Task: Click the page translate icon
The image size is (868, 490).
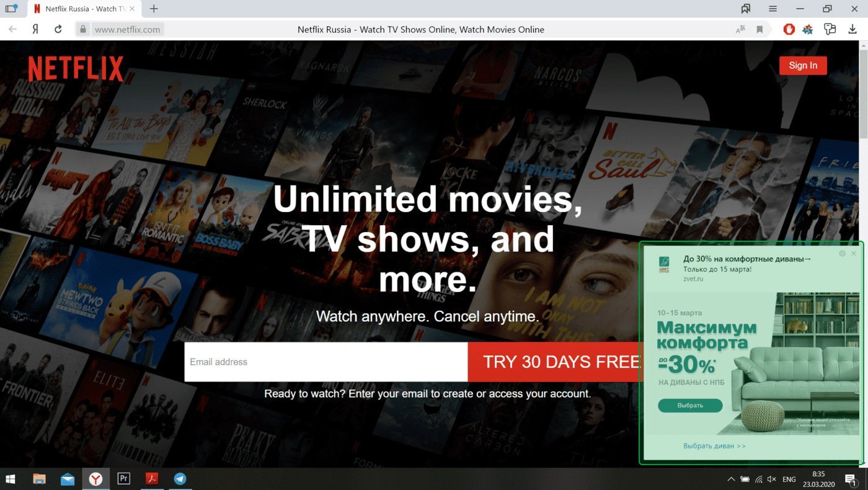Action: point(740,29)
